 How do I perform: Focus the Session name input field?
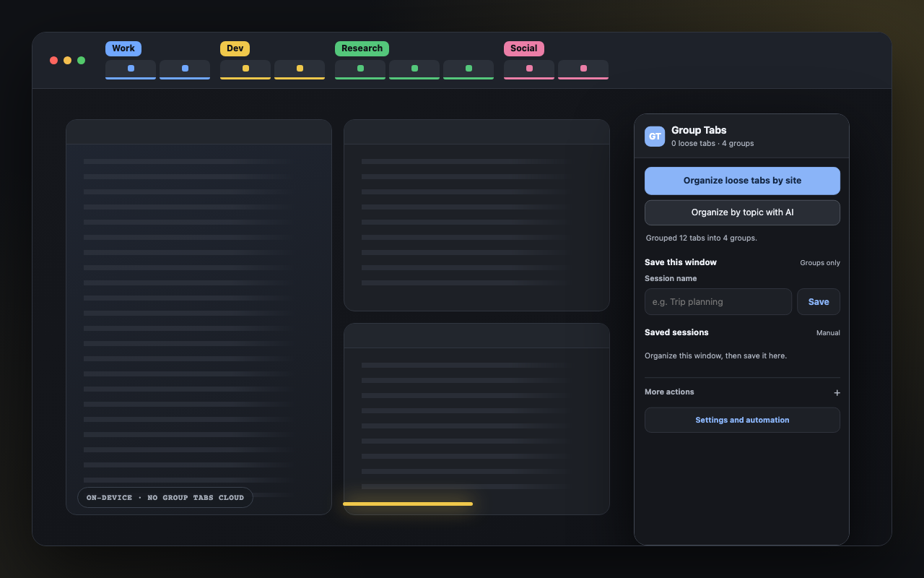pos(718,302)
